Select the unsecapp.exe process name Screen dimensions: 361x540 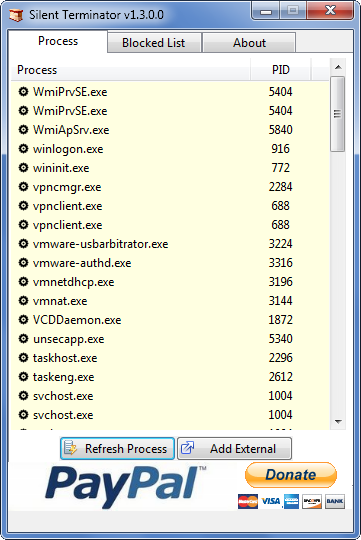pyautogui.click(x=69, y=339)
